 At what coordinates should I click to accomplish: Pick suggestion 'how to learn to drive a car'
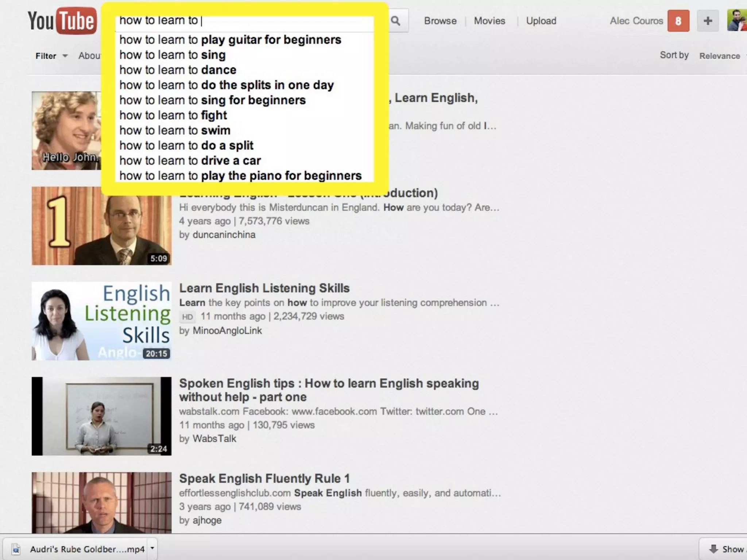(190, 161)
